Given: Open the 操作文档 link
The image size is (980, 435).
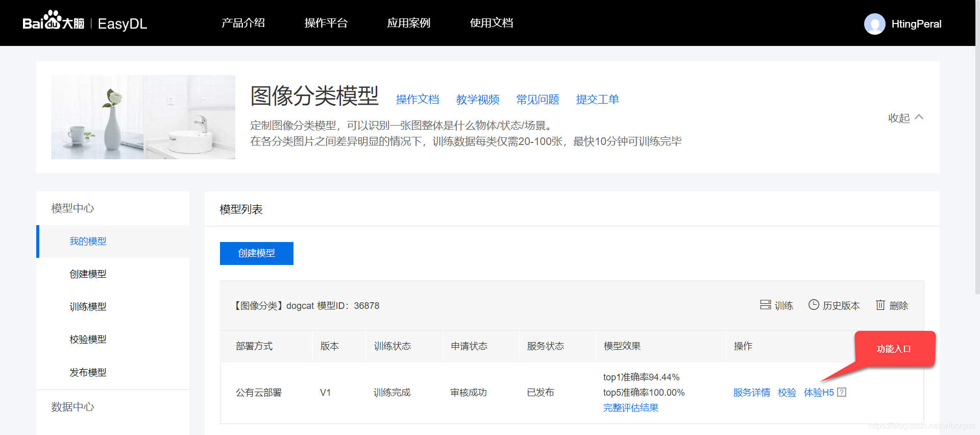Looking at the screenshot, I should tap(418, 100).
